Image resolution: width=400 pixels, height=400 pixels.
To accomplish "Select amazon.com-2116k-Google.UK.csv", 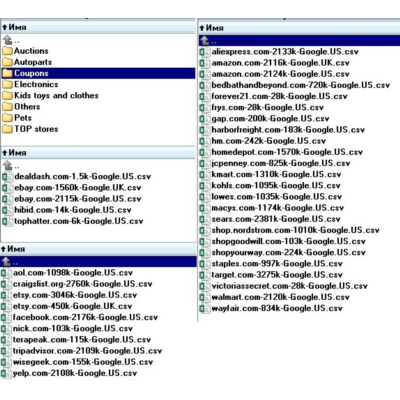I will point(280,63).
